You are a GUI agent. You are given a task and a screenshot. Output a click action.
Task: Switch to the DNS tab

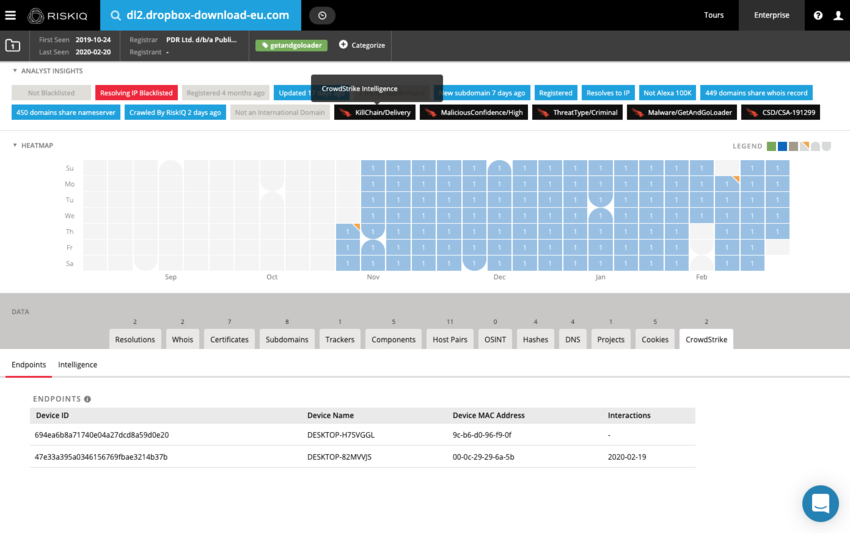pos(572,339)
